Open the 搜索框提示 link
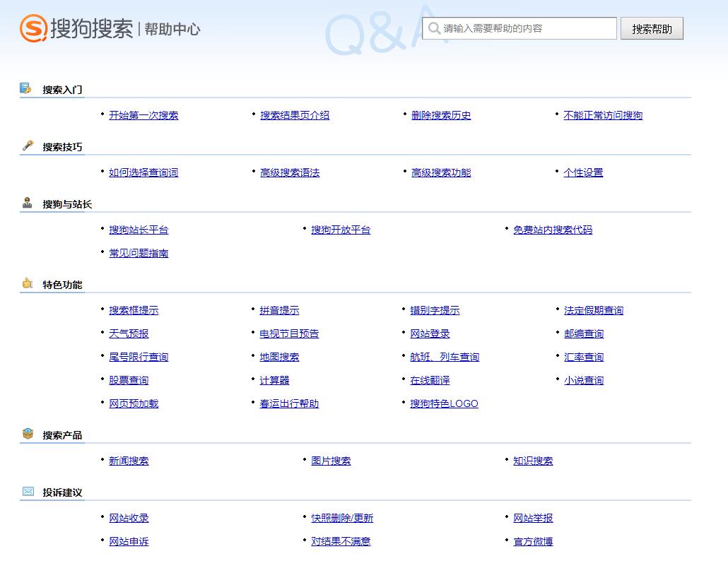This screenshot has height=561, width=728. point(134,310)
